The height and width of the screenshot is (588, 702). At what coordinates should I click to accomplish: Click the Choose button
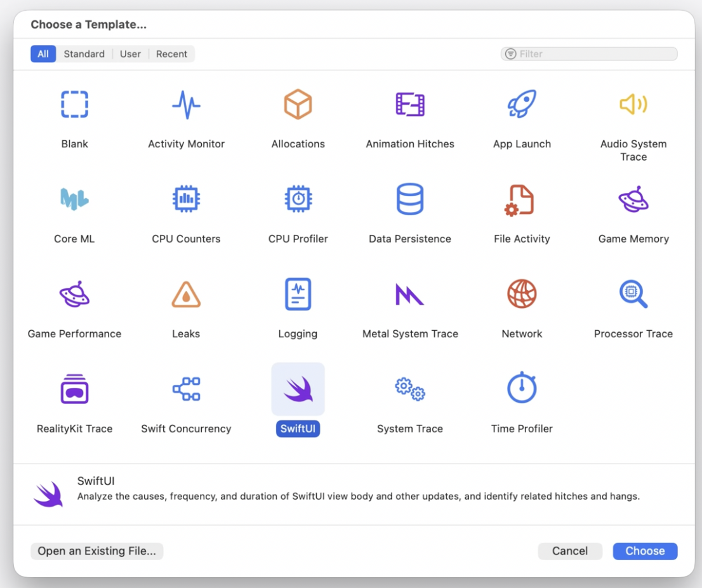(x=645, y=551)
